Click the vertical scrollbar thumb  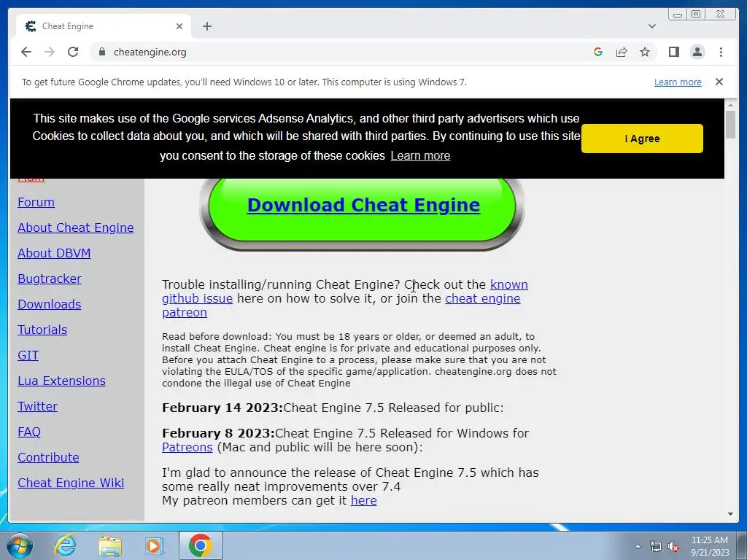[x=730, y=125]
